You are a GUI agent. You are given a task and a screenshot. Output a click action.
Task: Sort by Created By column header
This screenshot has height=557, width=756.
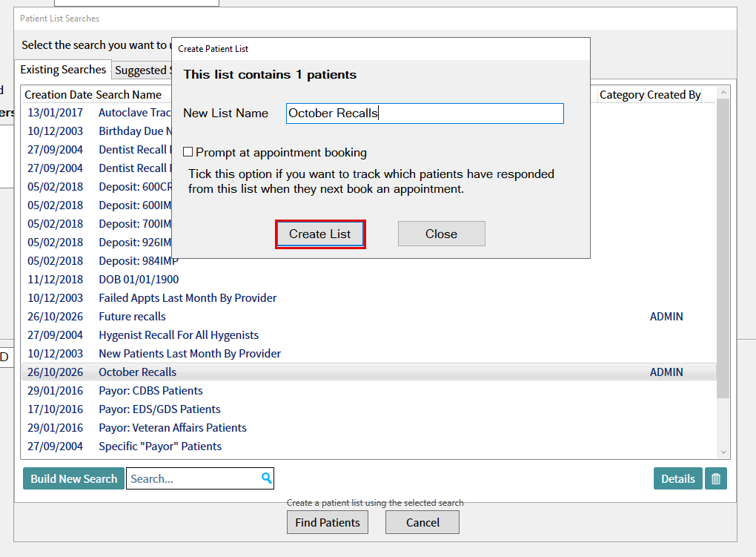click(x=674, y=95)
